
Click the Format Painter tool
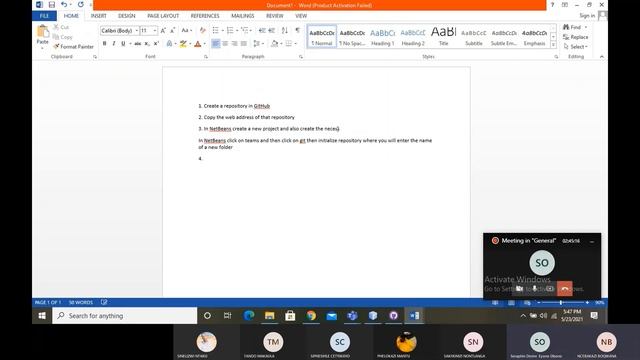click(73, 47)
